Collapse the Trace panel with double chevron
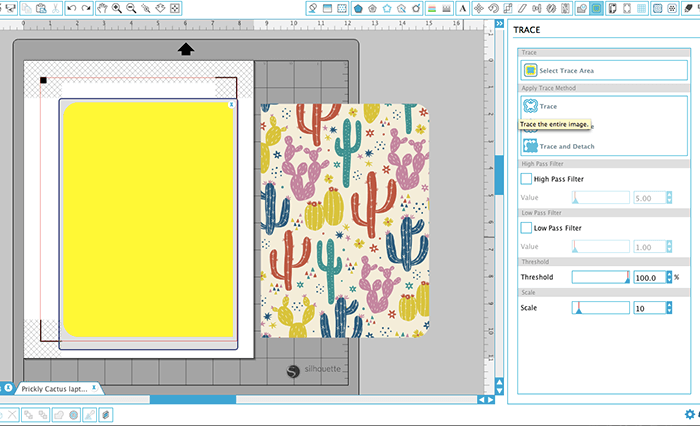700x426 pixels. click(500, 23)
